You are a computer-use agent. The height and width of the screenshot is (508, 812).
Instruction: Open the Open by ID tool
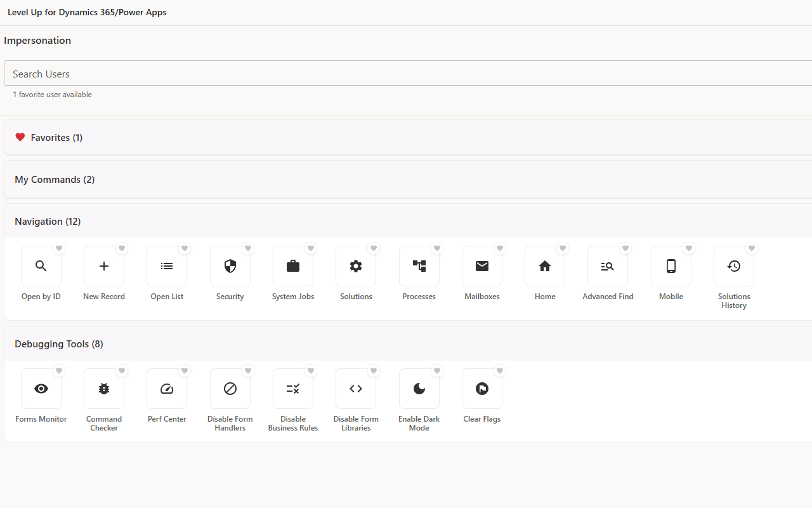(x=41, y=266)
